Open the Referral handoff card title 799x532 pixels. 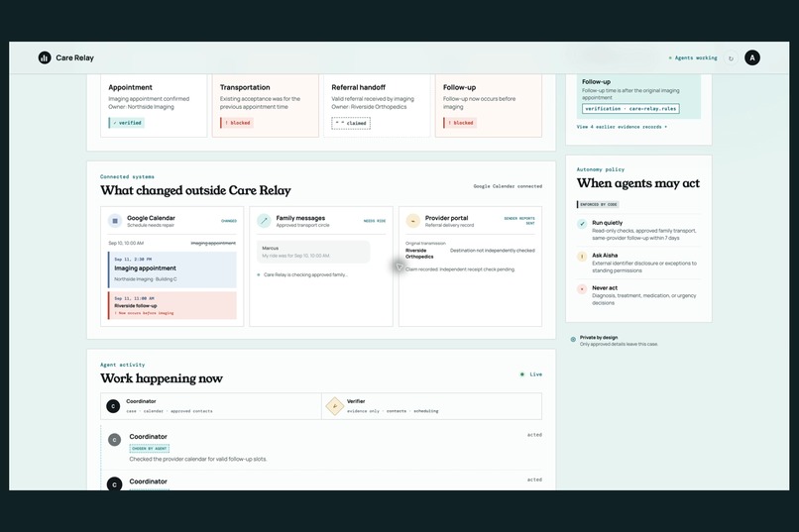point(359,87)
